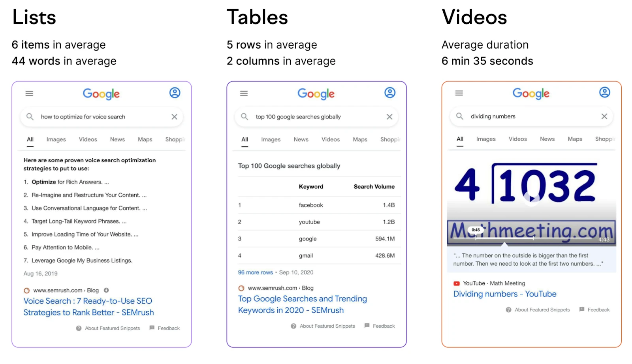Open the Voice Search SEO Strategies link

88,306
